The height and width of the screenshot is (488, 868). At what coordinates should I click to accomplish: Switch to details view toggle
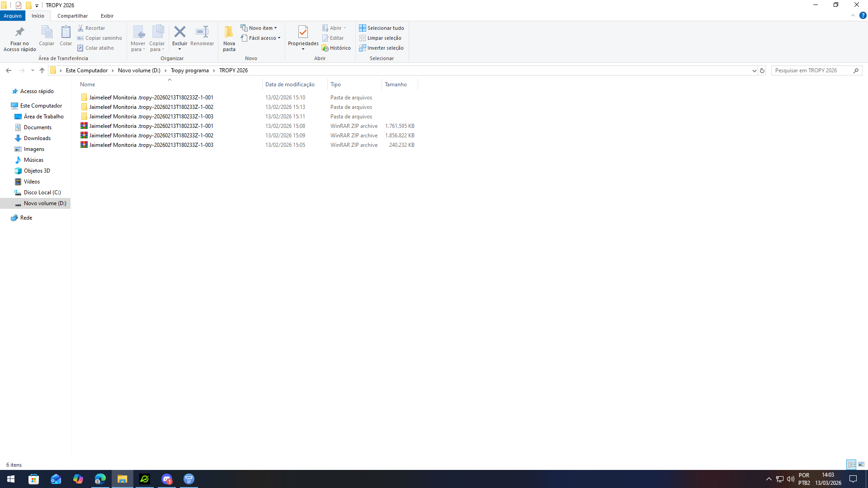[851, 465]
